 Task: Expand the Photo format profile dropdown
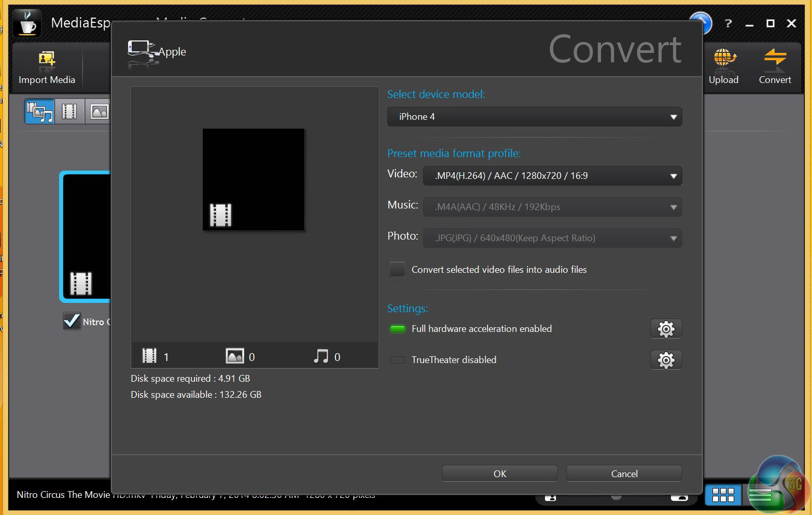coord(552,238)
